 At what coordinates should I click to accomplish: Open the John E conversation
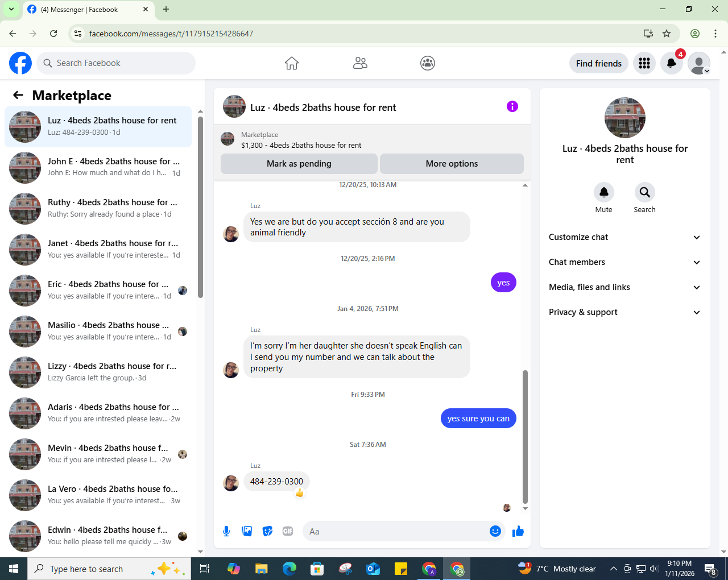tap(98, 167)
